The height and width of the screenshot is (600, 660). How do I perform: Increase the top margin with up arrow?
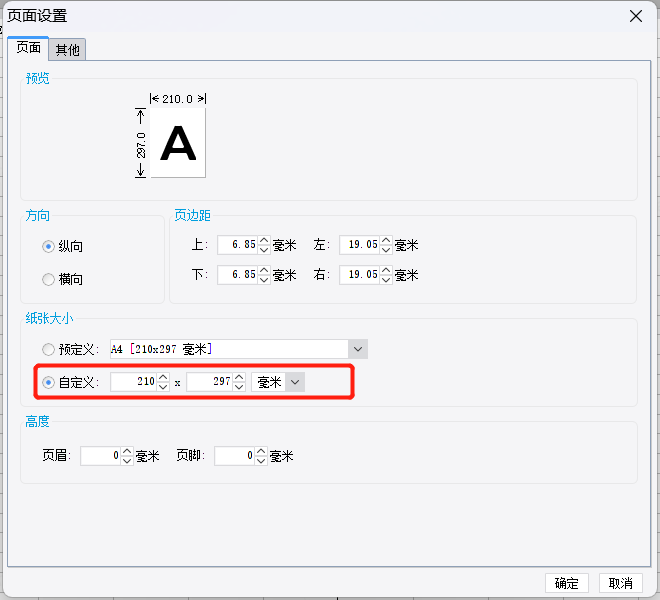pos(264,240)
